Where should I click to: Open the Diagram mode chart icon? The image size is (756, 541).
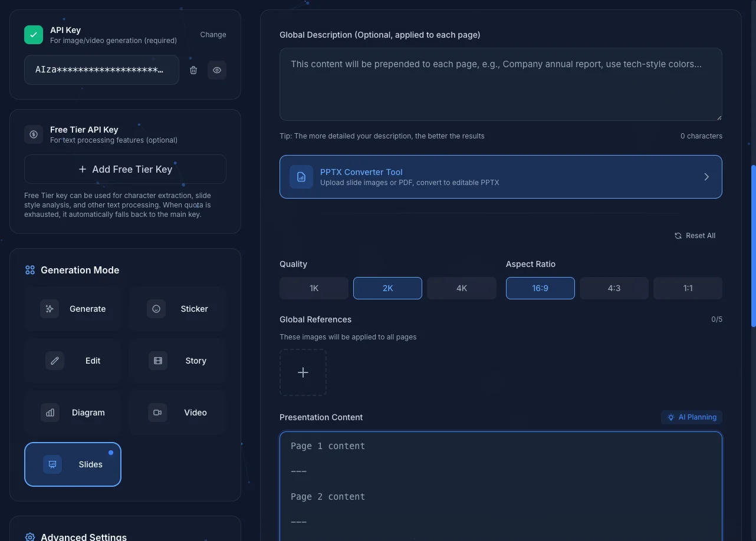50,412
